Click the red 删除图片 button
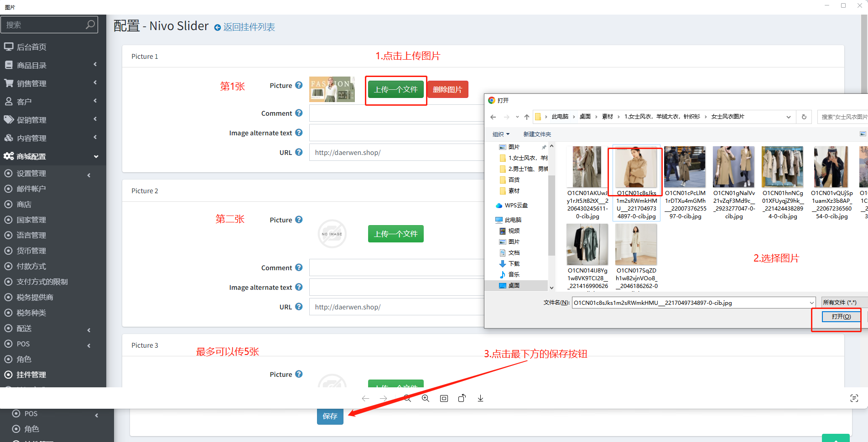Screen dimensions: 868x442 coord(447,89)
